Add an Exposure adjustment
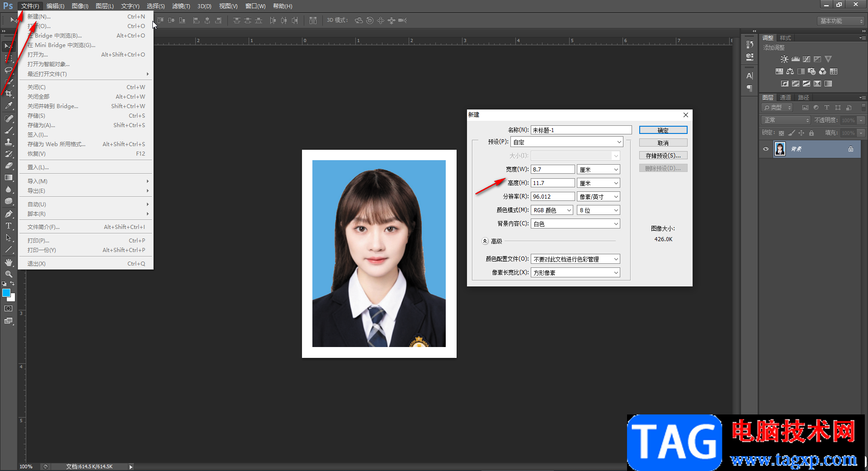Image resolution: width=868 pixels, height=471 pixels. pos(817,59)
